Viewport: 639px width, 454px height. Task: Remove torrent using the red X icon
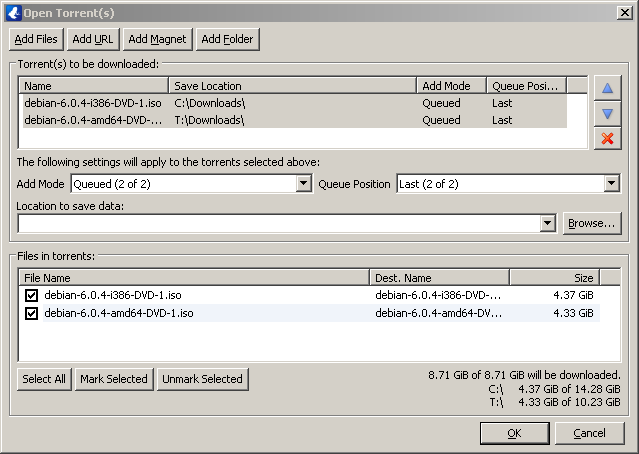pos(607,138)
